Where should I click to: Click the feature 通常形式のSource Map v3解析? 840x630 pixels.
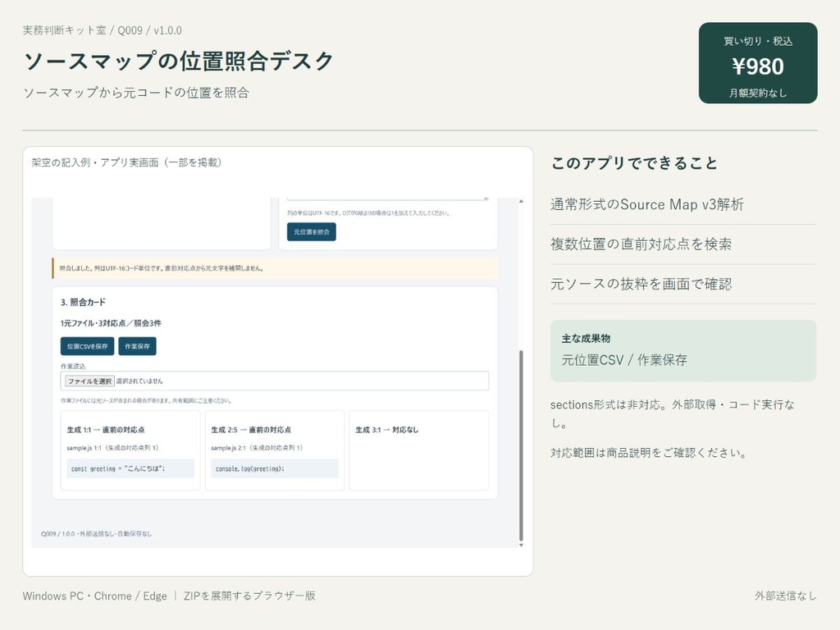[647, 204]
